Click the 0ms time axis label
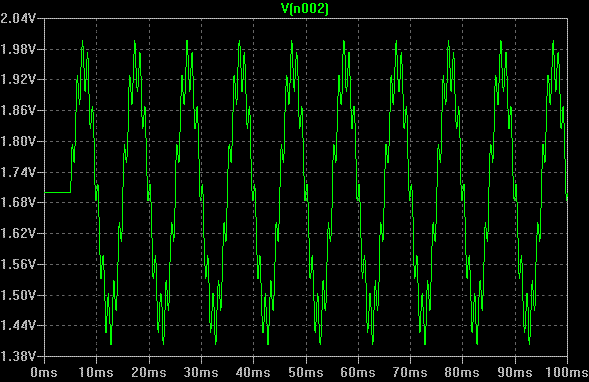The image size is (589, 382). pos(44,373)
